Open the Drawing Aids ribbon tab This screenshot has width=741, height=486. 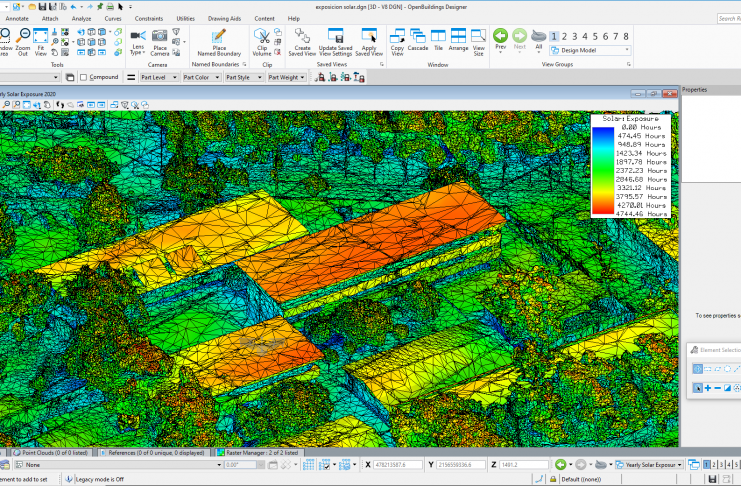226,18
